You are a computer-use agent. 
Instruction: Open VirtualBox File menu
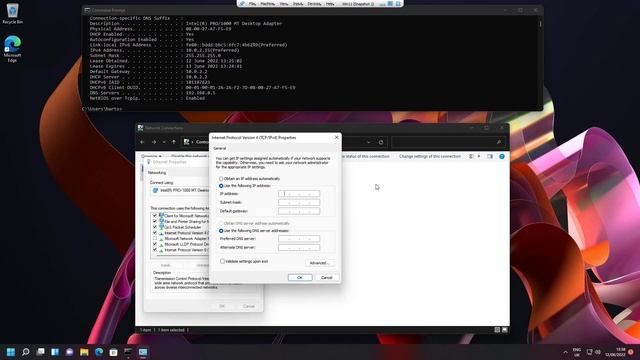click(252, 4)
